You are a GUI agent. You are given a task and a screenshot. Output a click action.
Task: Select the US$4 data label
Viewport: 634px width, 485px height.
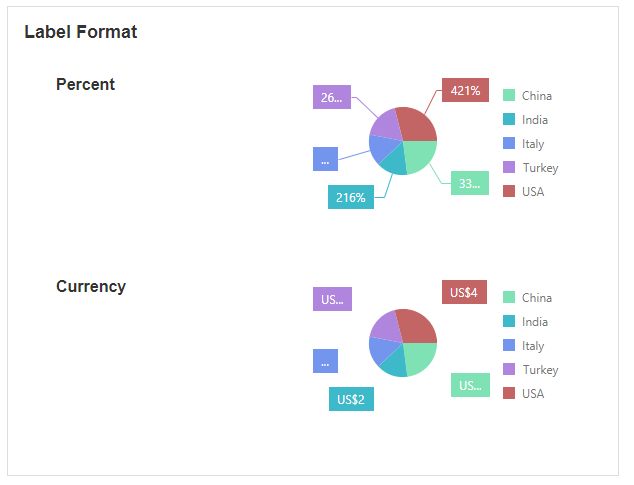tap(464, 293)
